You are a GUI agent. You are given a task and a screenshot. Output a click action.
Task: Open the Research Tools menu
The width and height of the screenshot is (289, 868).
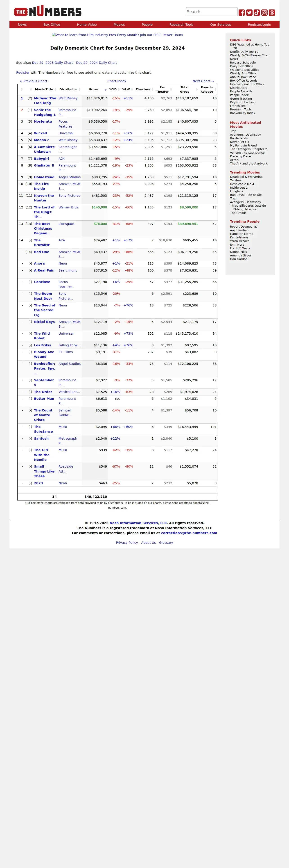click(181, 25)
